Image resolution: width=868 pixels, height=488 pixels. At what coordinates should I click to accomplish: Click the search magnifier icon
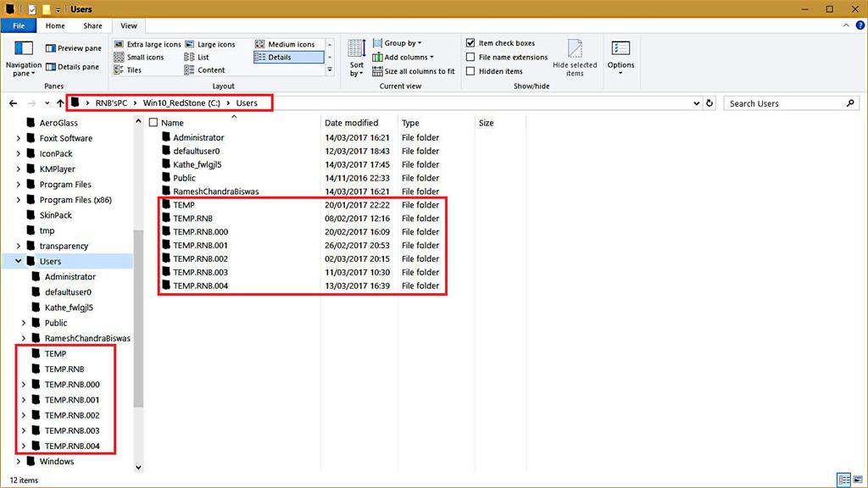tap(850, 103)
